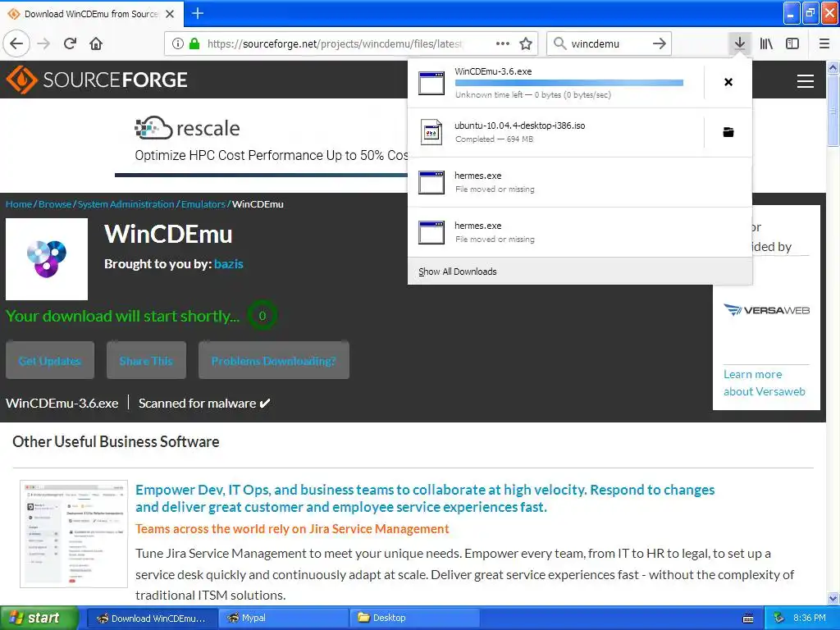Click the WinCDEmu-3.6.exe file icon
The image size is (840, 630).
(x=431, y=83)
